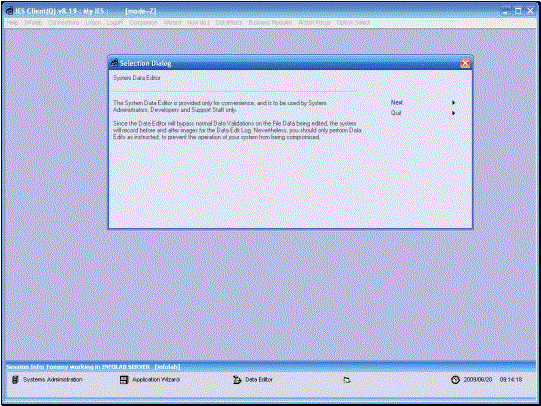The height and width of the screenshot is (406, 541).
Task: Click the Systems Administration label
Action: click(x=53, y=379)
